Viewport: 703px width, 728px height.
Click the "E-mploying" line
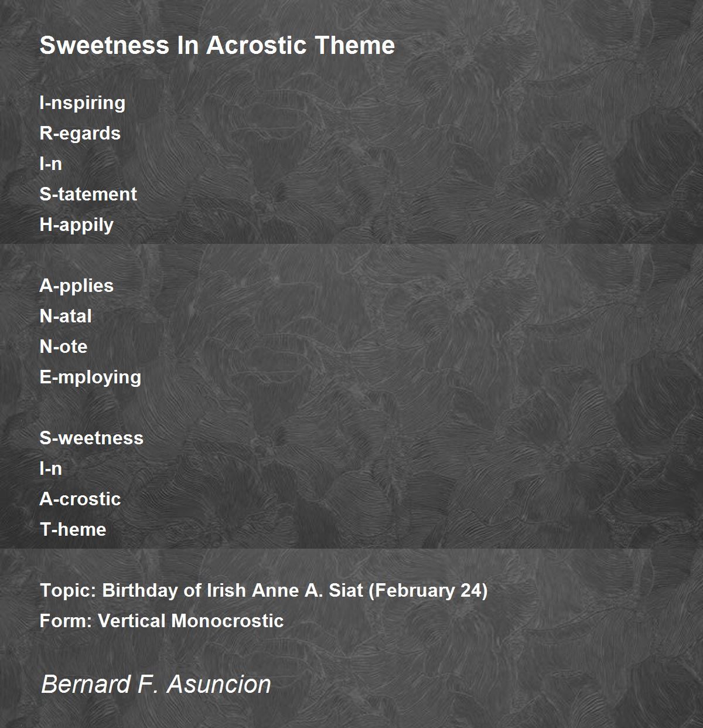pyautogui.click(x=90, y=377)
